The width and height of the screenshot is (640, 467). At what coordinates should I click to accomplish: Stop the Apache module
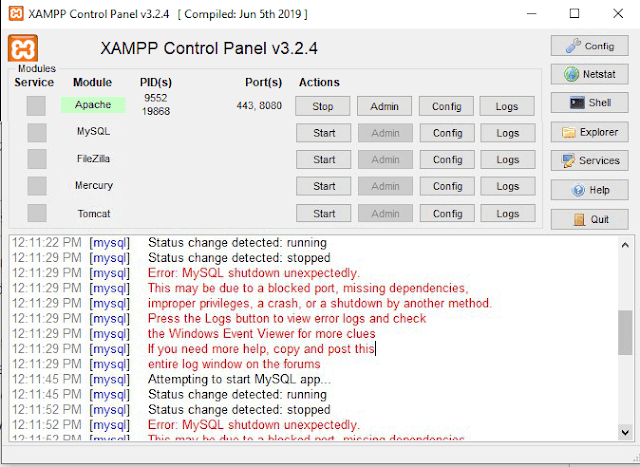(x=322, y=106)
